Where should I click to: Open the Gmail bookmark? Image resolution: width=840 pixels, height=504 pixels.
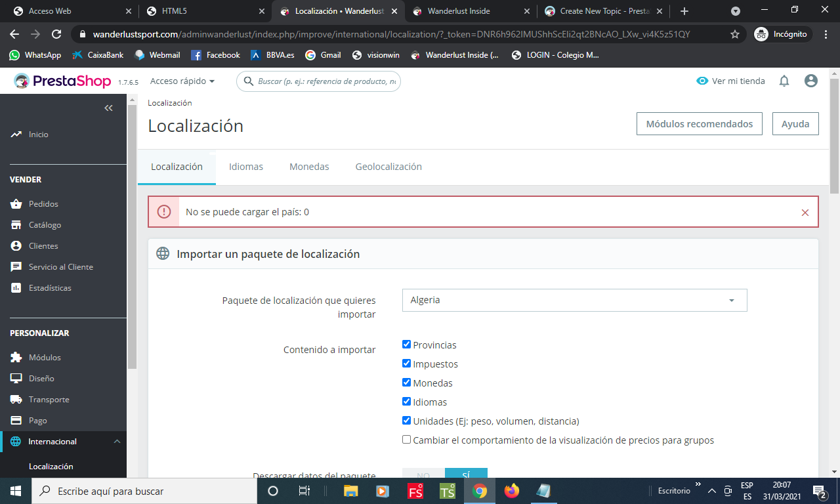click(x=323, y=55)
